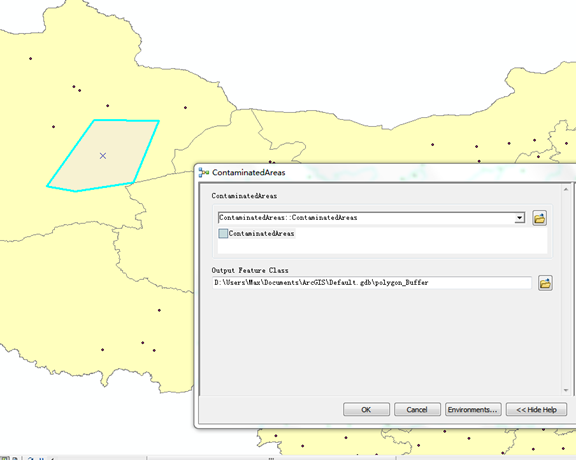The image size is (576, 460).
Task: Select ContaminatedAreas polygon layer in list
Action: click(x=256, y=233)
